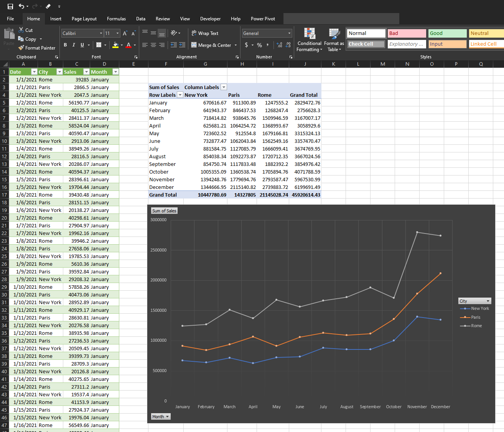Open the pivot Column Labels filter

[224, 87]
